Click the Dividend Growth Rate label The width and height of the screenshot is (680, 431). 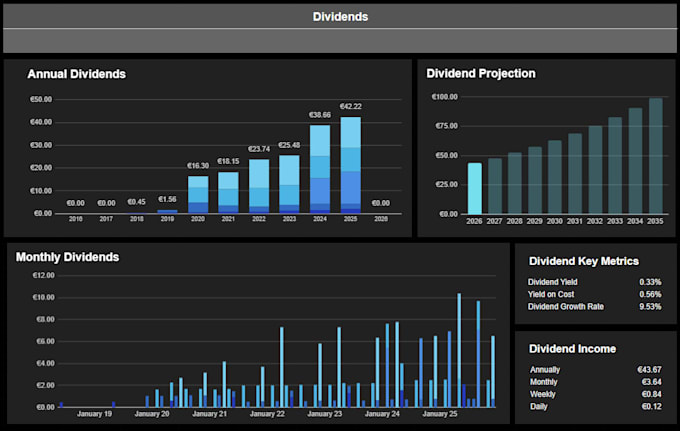click(x=566, y=307)
